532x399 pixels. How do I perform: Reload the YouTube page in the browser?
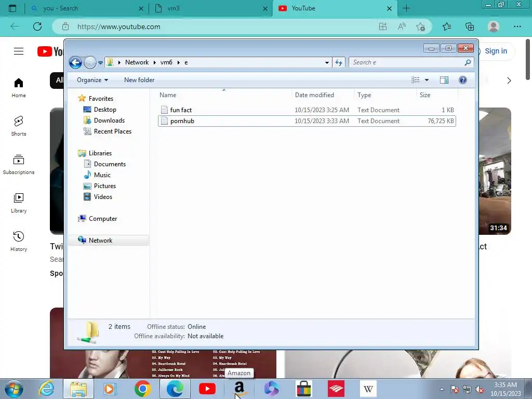point(37,26)
